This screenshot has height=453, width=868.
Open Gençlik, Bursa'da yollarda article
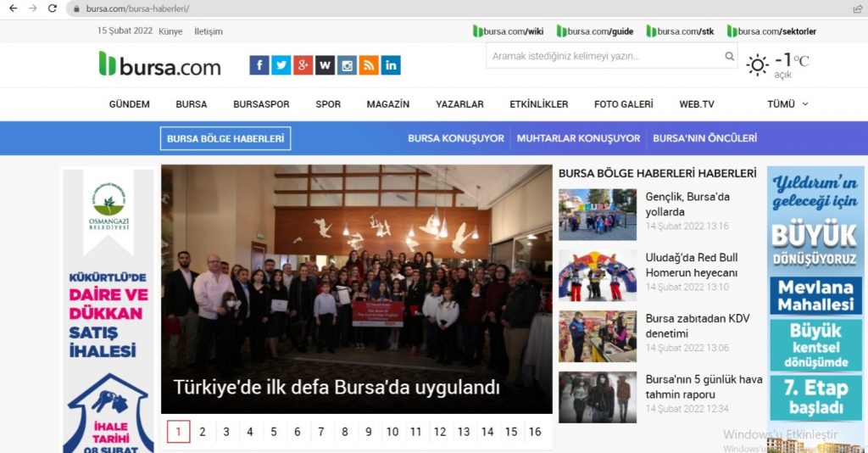[687, 204]
